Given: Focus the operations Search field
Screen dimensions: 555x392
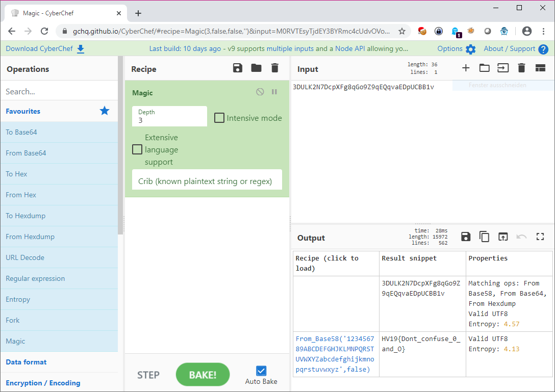Looking at the screenshot, I should click(59, 91).
